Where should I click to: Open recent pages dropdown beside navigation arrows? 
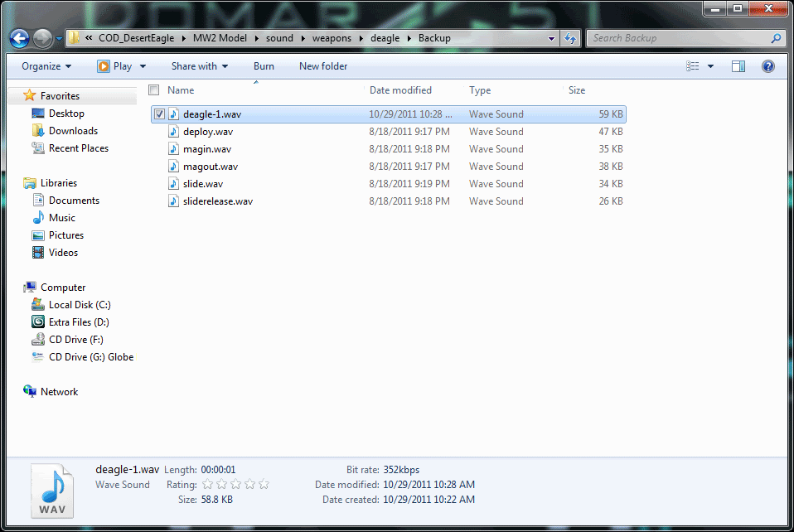(59, 38)
